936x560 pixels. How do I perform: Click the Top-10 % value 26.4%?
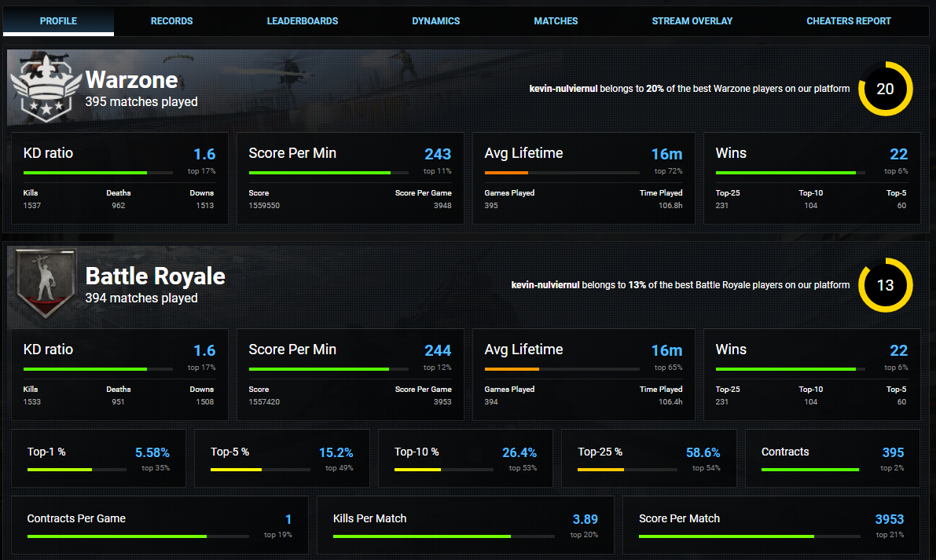(519, 452)
